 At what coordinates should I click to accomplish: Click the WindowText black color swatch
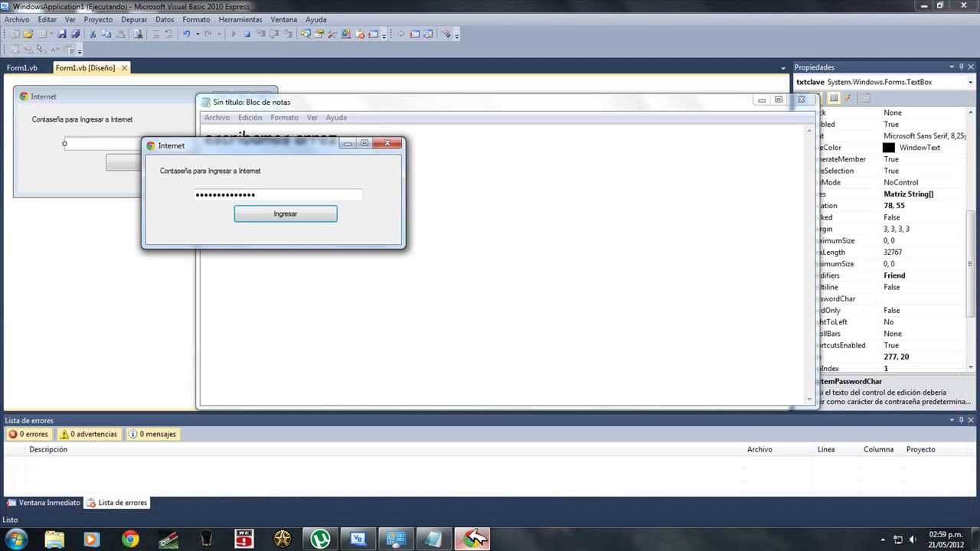[x=888, y=148]
